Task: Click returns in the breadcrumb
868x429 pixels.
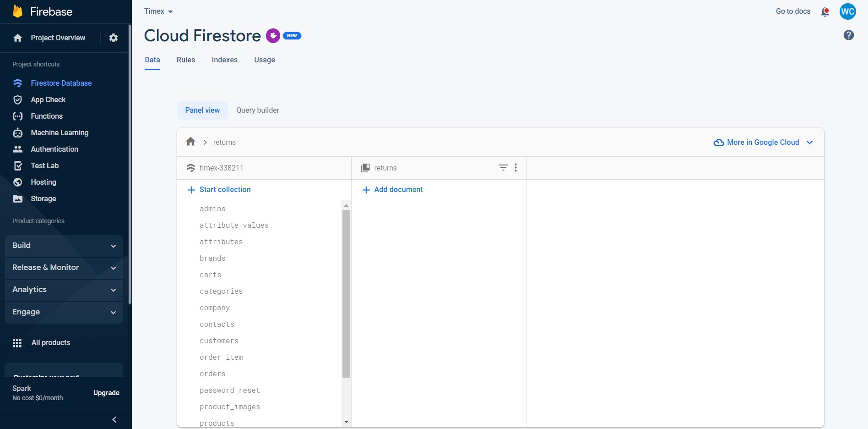Action: [224, 143]
